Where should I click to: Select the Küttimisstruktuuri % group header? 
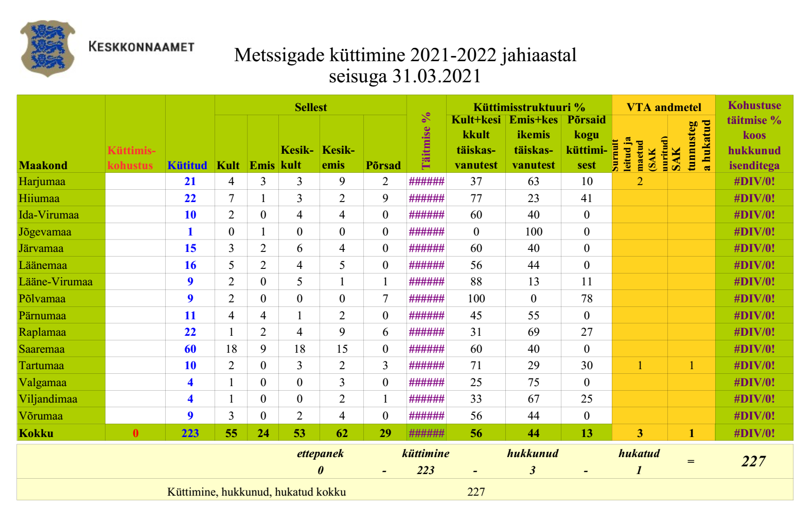pos(529,107)
